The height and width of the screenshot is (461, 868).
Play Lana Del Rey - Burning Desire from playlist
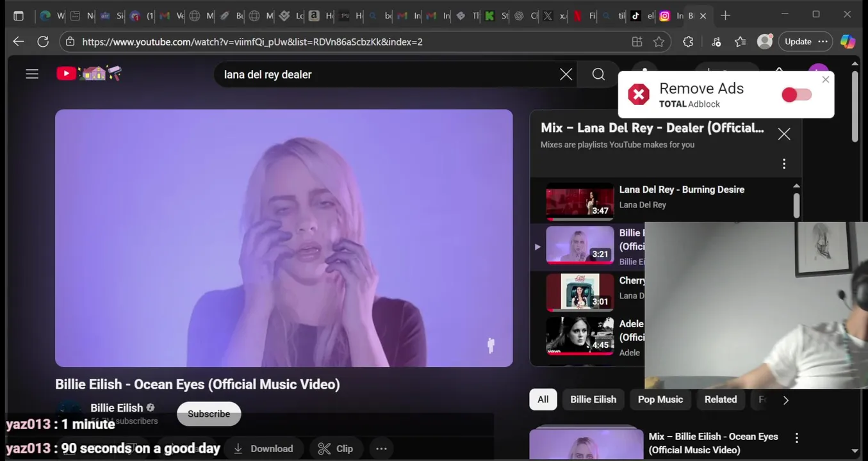click(682, 190)
